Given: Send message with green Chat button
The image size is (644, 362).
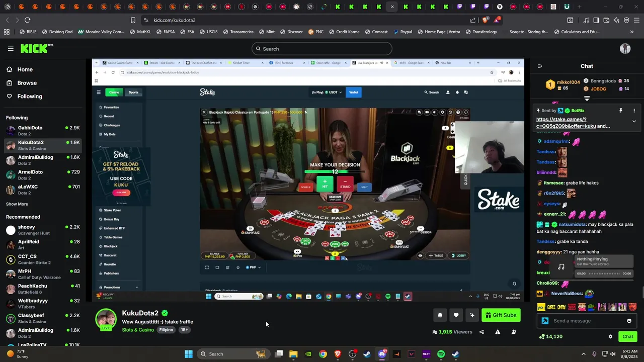Looking at the screenshot, I should tap(627, 336).
